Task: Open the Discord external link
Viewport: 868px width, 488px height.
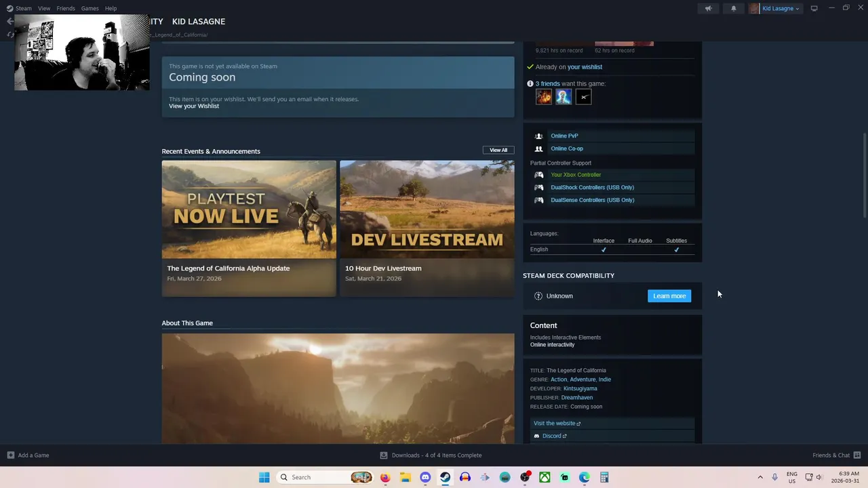Action: pos(554,436)
